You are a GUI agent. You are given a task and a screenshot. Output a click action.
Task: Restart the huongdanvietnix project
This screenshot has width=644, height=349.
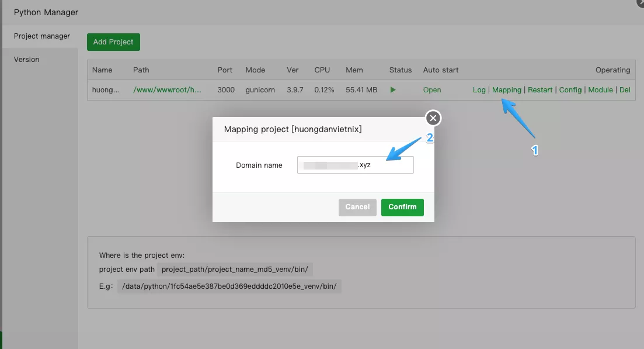point(539,89)
